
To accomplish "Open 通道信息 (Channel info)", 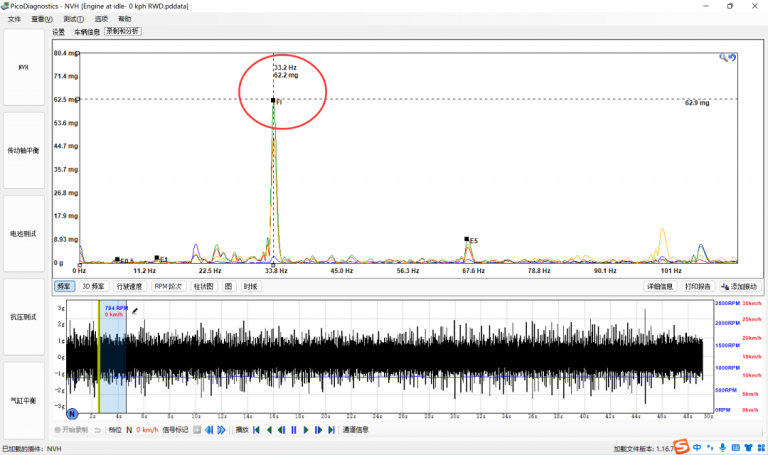I will pyautogui.click(x=356, y=430).
